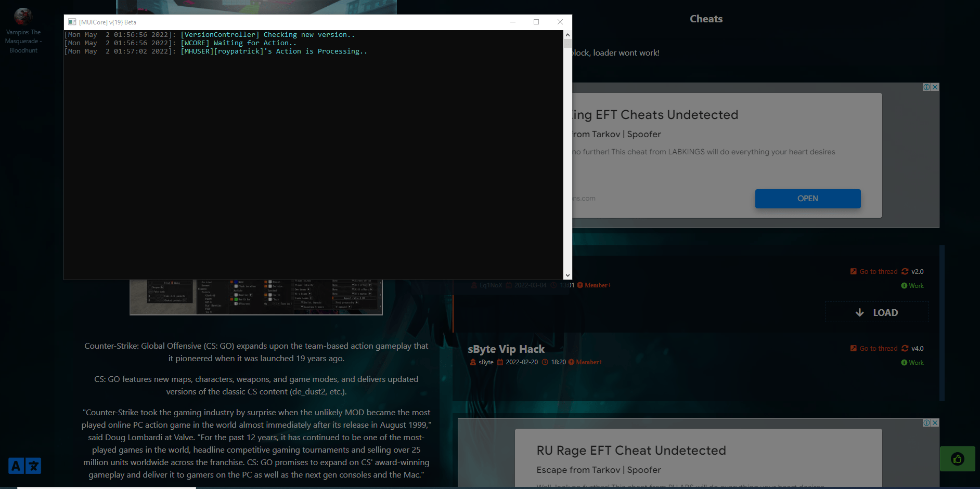Click the green thumbs-up button
Screen dimensions: 980x489
point(957,459)
